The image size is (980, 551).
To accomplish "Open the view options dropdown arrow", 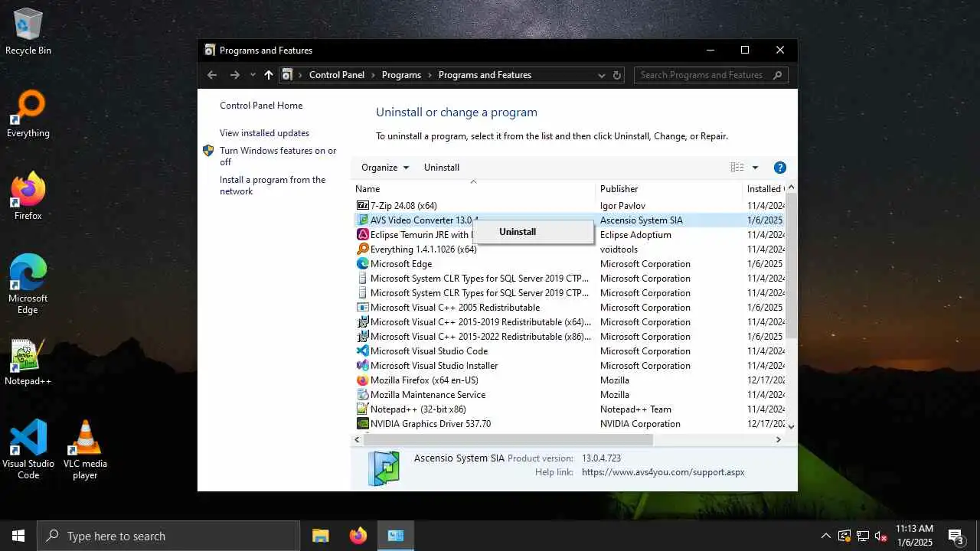I will point(755,168).
